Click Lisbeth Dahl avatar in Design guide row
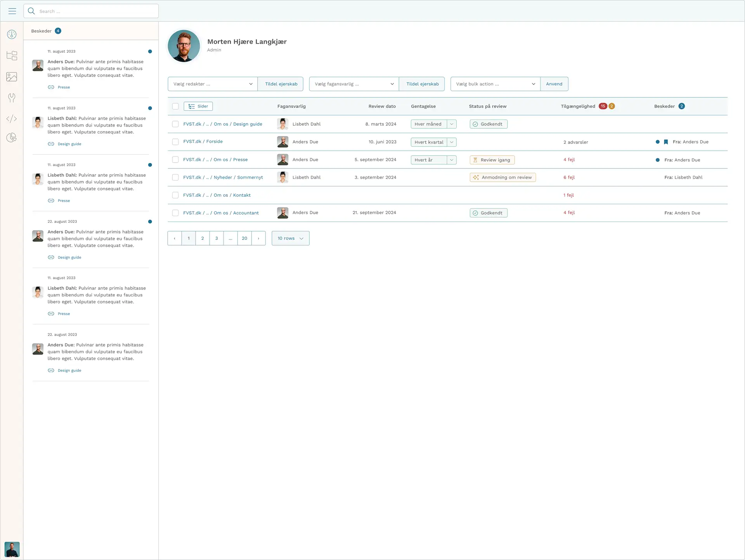 (x=283, y=124)
